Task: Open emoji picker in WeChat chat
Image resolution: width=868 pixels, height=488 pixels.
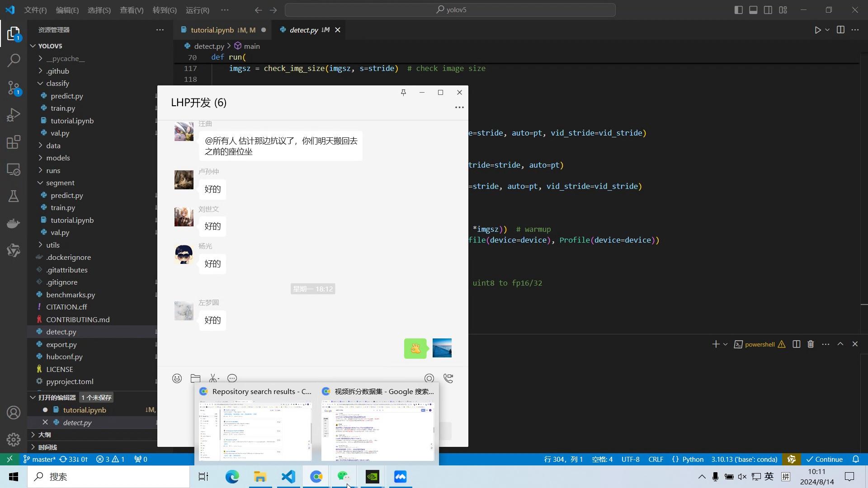Action: point(177,379)
